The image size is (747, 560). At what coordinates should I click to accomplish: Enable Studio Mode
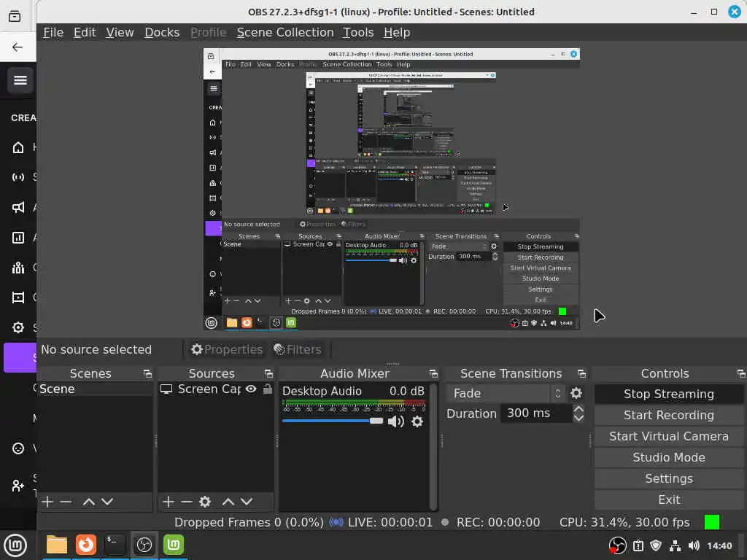click(668, 457)
